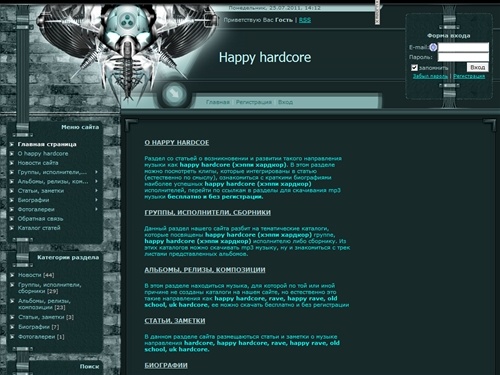Click the 'Happy hardcore' site title
The height and width of the screenshot is (375, 500).
[x=265, y=57]
